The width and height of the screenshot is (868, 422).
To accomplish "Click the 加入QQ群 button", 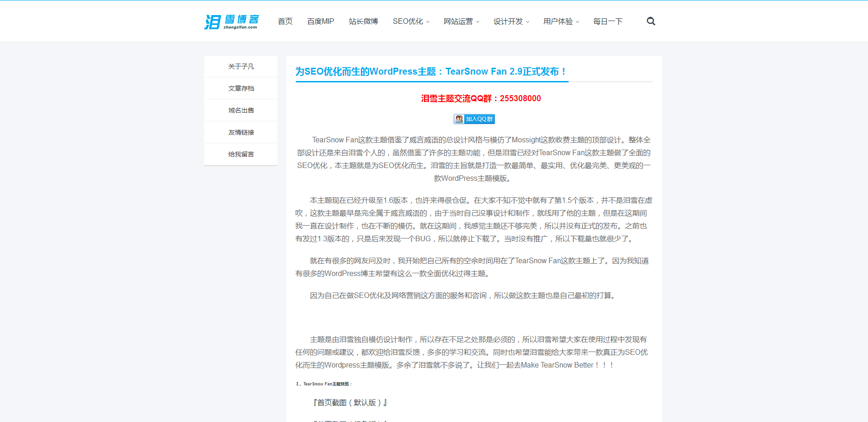I will (x=474, y=119).
